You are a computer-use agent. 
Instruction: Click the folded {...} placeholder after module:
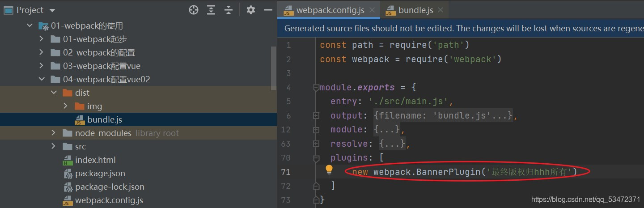click(x=387, y=130)
